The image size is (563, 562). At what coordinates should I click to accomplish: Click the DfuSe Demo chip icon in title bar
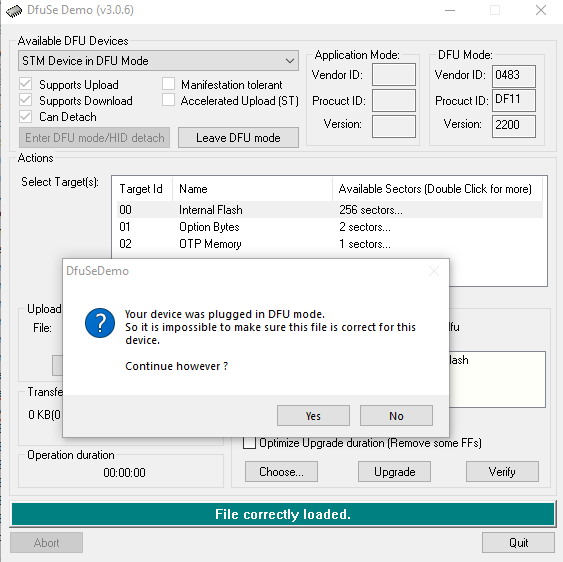[x=14, y=11]
